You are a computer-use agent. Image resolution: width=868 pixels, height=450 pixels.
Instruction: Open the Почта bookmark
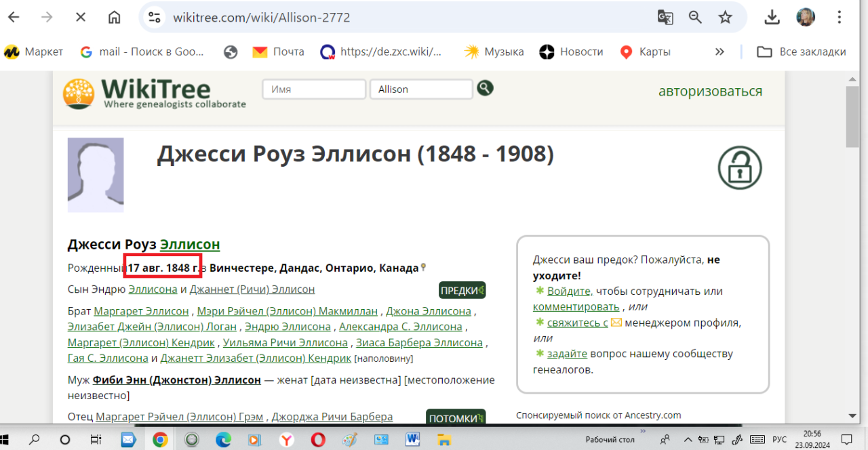point(278,52)
